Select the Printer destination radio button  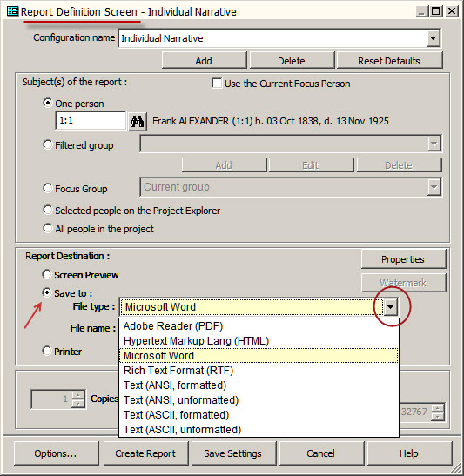[x=47, y=352]
